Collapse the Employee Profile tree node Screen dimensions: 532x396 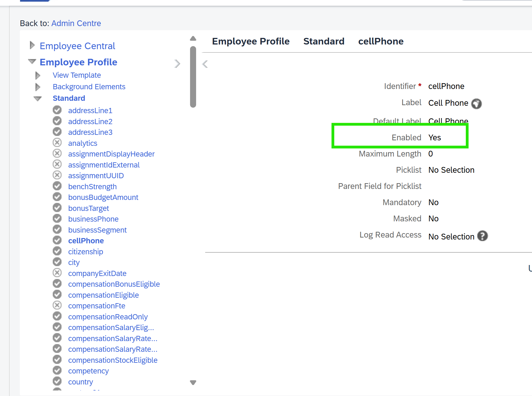click(32, 62)
